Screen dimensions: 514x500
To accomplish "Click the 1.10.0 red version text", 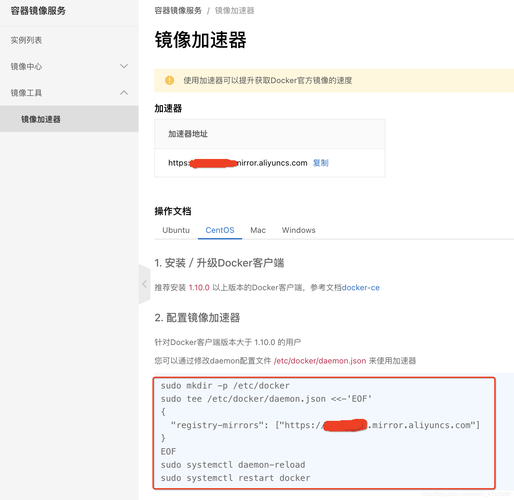I will [x=199, y=287].
